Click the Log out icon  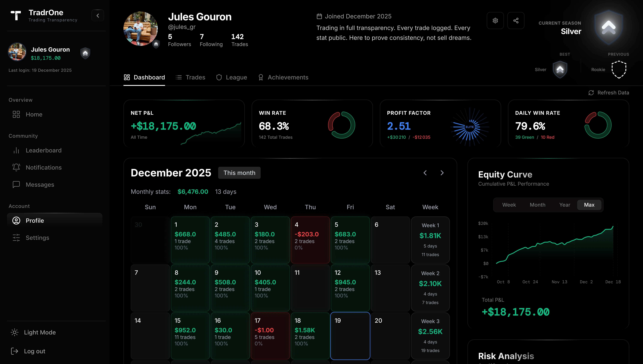pyautogui.click(x=14, y=351)
